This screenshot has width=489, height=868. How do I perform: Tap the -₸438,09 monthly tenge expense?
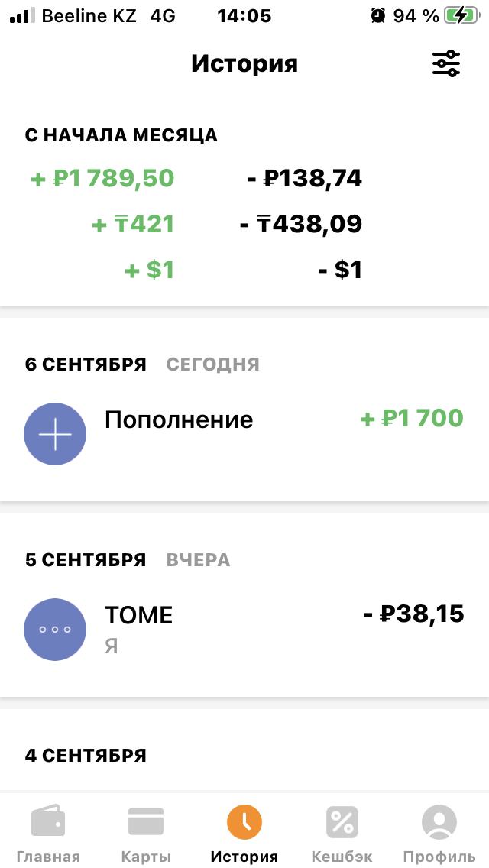(x=300, y=225)
